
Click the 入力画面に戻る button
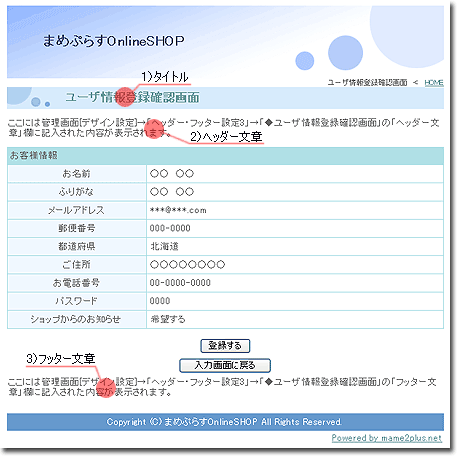pyautogui.click(x=225, y=365)
